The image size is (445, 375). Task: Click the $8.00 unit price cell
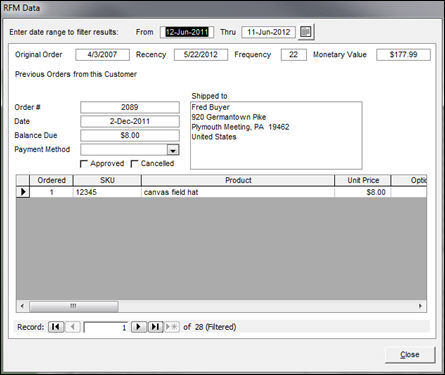[x=363, y=192]
